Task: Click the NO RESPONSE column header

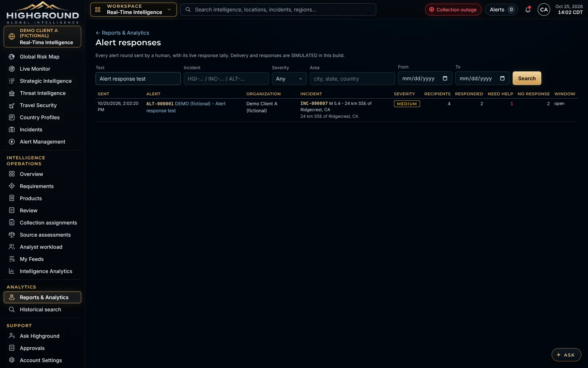Action: tap(534, 94)
